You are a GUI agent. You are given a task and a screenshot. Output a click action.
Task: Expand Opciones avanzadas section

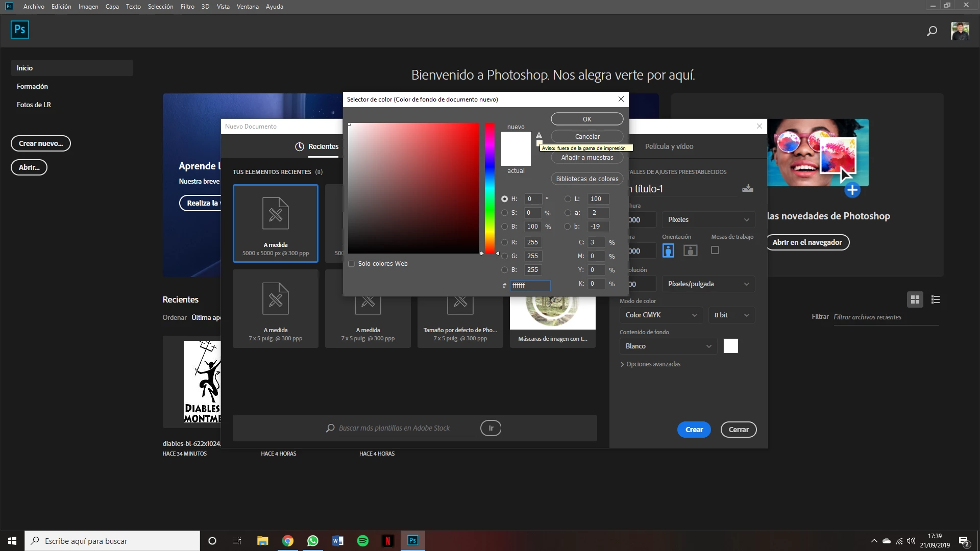650,364
